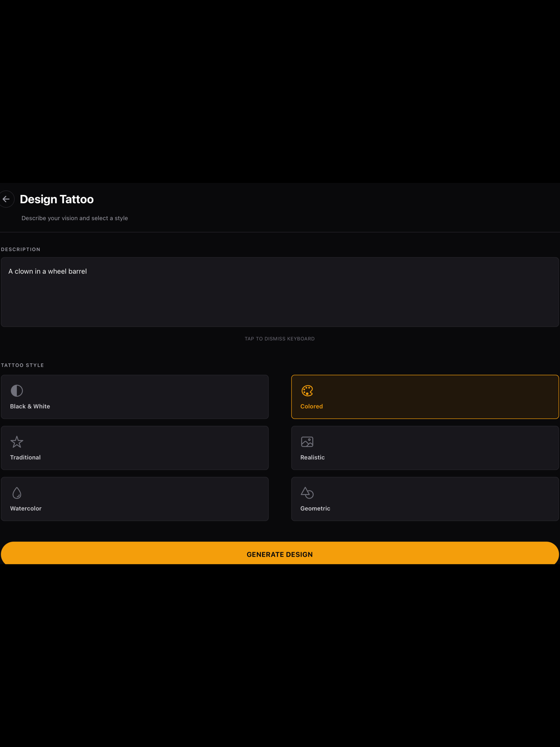
Task: Choose the Realistic style label
Action: coord(313,457)
